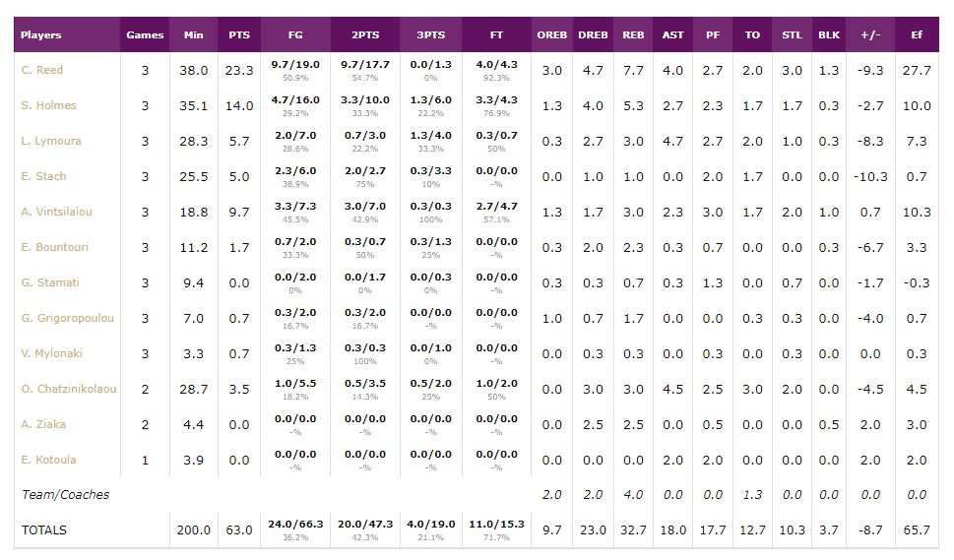Sort by STL column header
This screenshot has height=560, width=954.
(792, 34)
